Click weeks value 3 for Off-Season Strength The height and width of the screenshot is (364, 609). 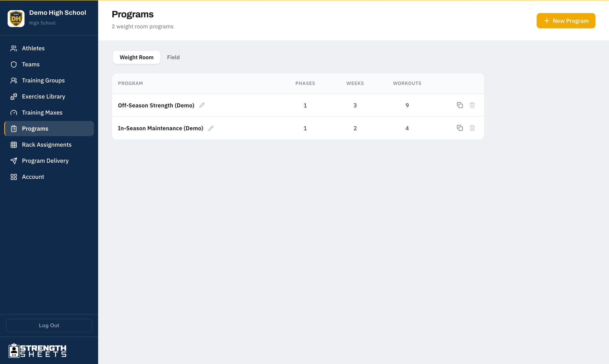[x=355, y=105]
